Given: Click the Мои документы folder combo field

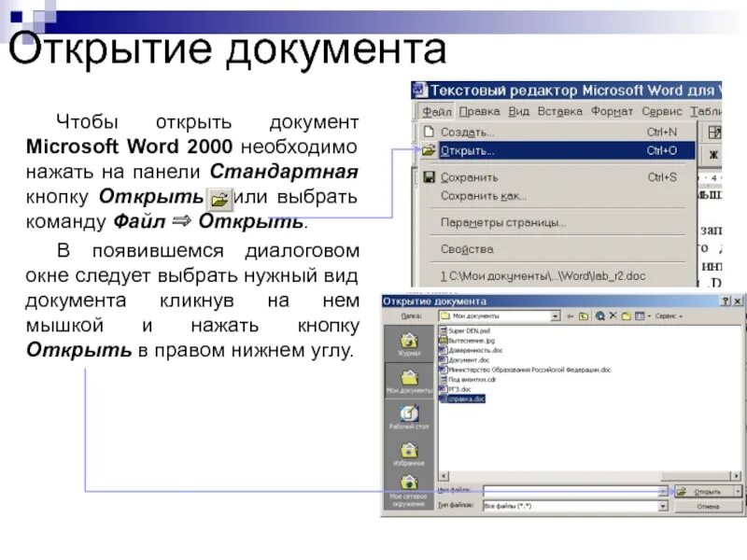Looking at the screenshot, I should tap(499, 316).
